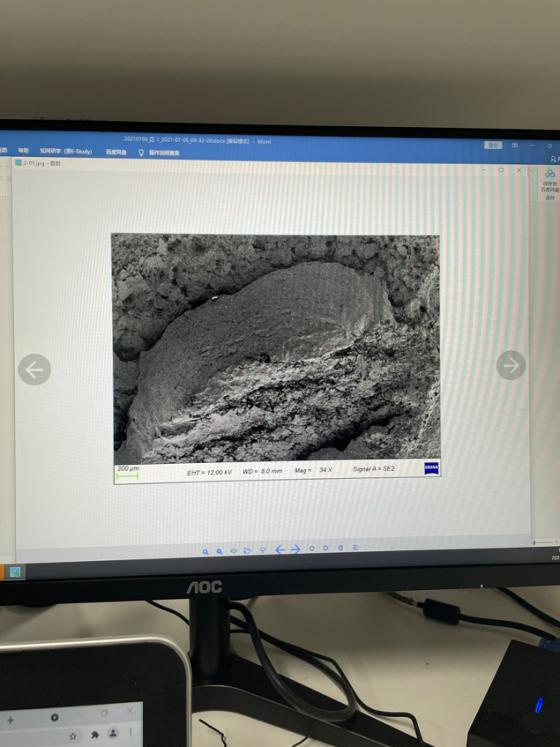Click the SEM micrograph image
560x747 pixels.
click(276, 349)
